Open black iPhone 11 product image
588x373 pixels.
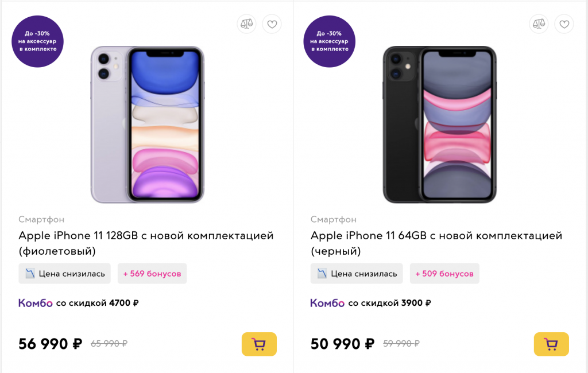439,125
